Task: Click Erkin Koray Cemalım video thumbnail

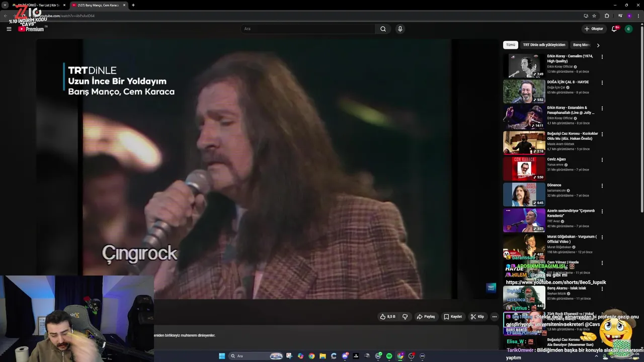Action: (524, 65)
